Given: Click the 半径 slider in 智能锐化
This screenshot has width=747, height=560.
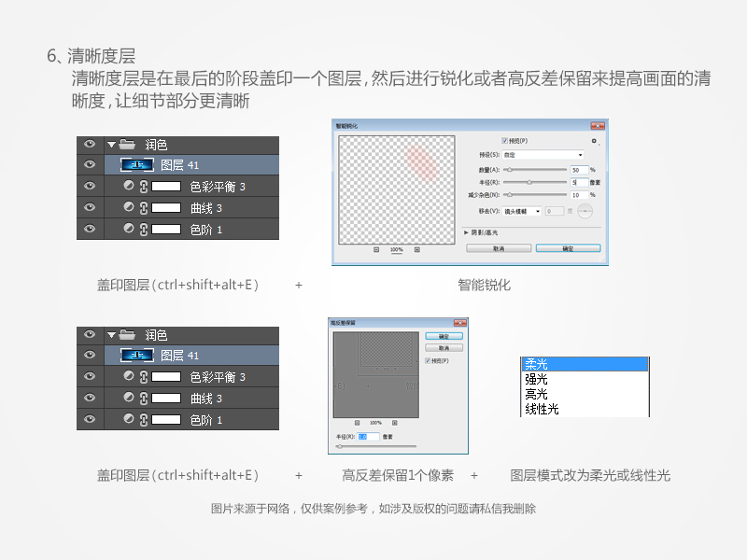Looking at the screenshot, I should tap(535, 182).
